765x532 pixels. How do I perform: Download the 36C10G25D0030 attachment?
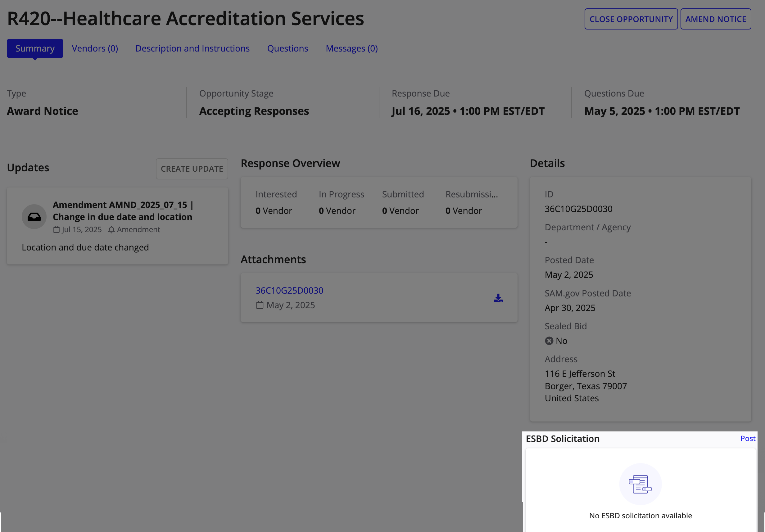[498, 298]
